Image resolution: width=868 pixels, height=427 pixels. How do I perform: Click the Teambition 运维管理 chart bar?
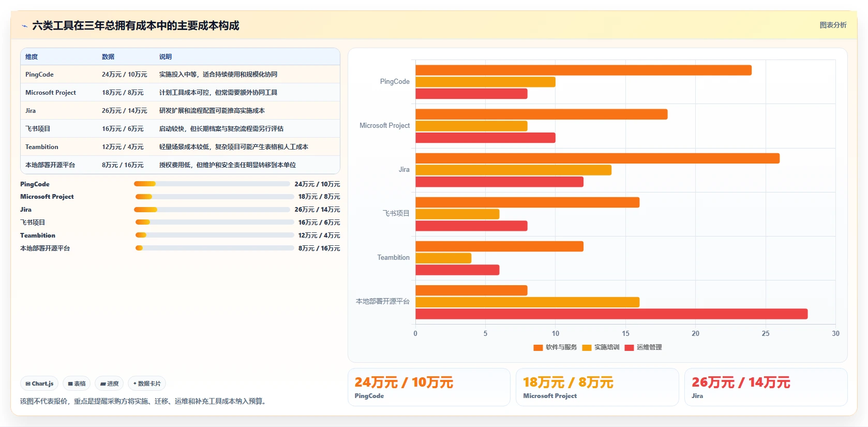coord(457,270)
